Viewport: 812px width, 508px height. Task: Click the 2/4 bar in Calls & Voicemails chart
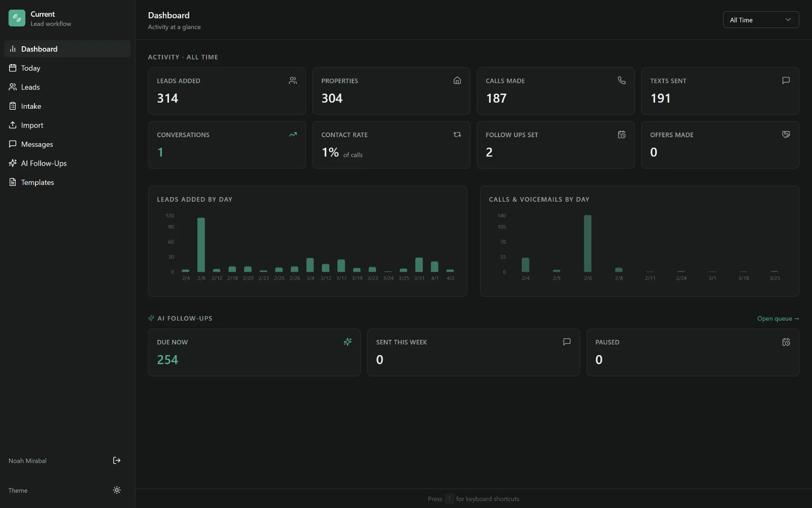(525, 265)
